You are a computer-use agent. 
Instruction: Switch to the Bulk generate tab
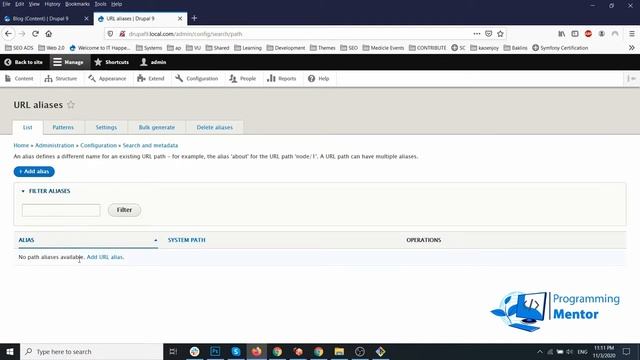[157, 127]
